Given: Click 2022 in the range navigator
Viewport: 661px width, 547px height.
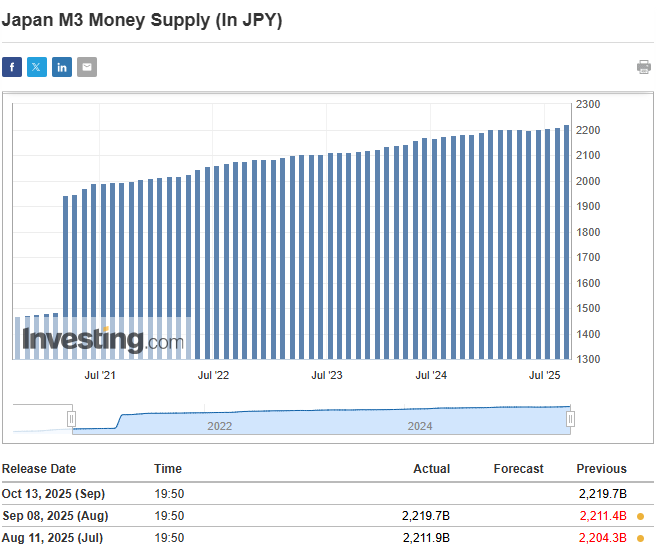Looking at the screenshot, I should [x=220, y=426].
